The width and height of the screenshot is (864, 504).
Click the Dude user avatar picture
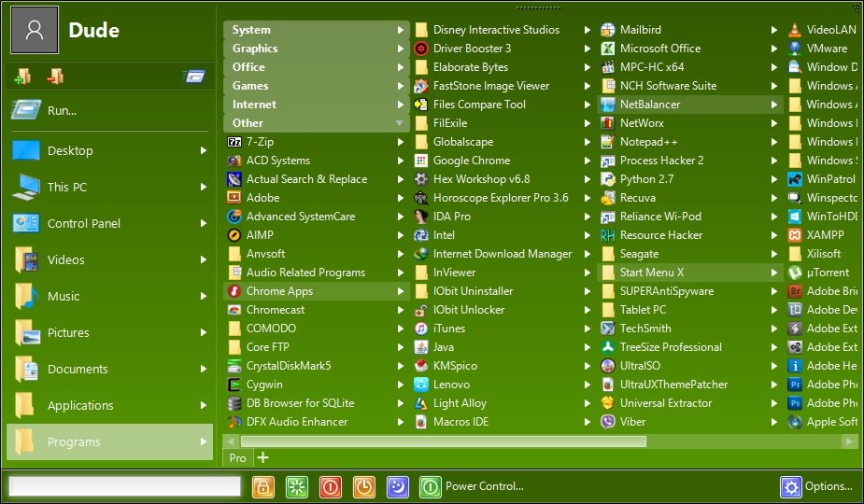(35, 30)
